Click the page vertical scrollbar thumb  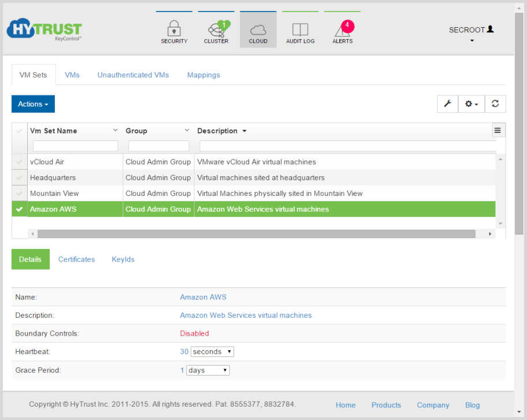(x=519, y=124)
